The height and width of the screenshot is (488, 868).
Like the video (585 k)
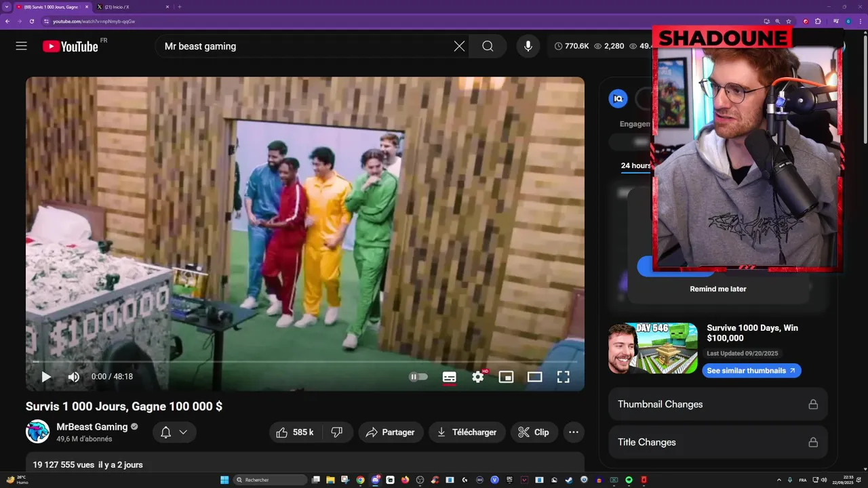tap(295, 432)
